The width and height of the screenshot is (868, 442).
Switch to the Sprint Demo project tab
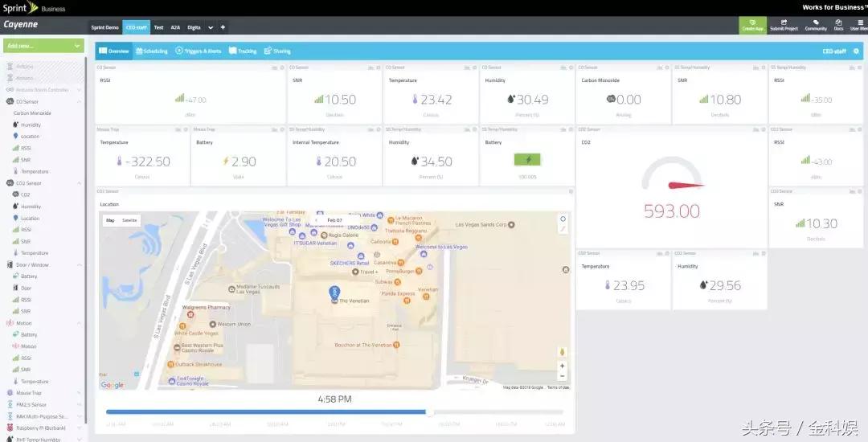(104, 27)
